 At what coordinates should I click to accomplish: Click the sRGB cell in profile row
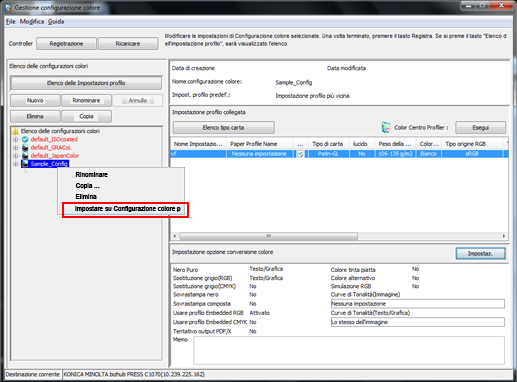[x=472, y=154]
